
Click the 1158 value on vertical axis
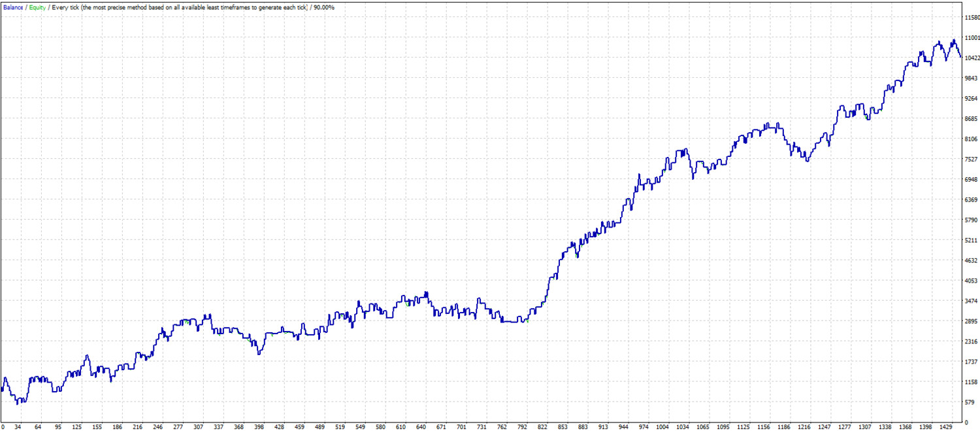pyautogui.click(x=970, y=382)
